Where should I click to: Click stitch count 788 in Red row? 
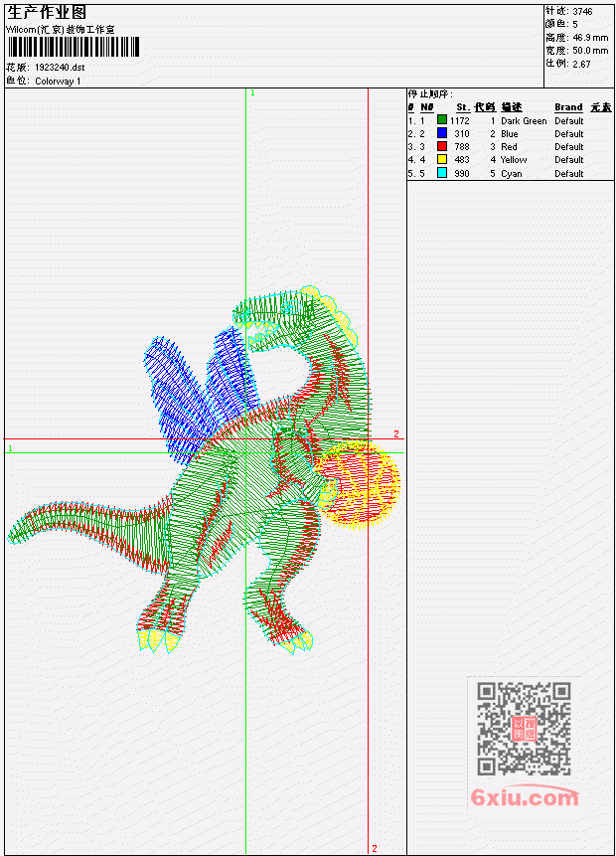(x=462, y=147)
